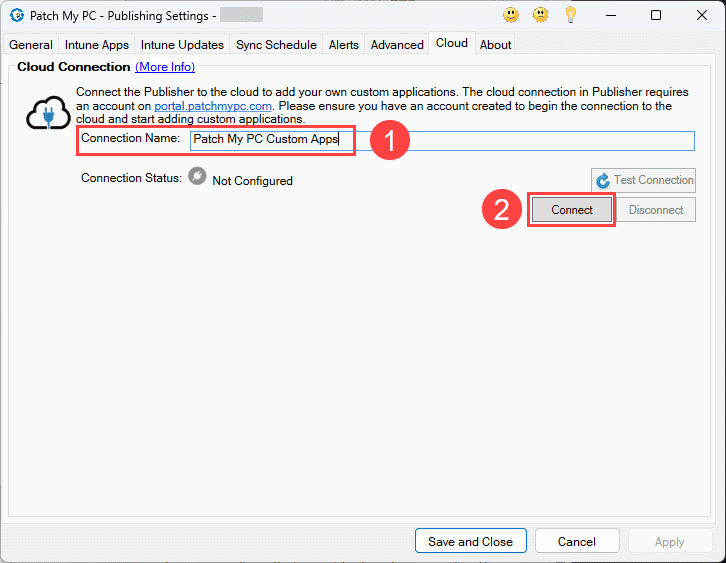Click the Connection Status plug icon
Screen dimensions: 726x563
197,177
